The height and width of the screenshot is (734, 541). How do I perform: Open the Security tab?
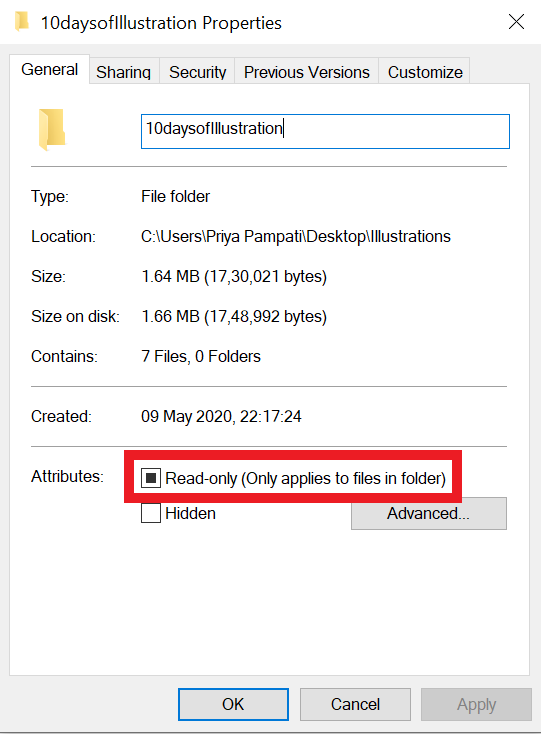[197, 72]
